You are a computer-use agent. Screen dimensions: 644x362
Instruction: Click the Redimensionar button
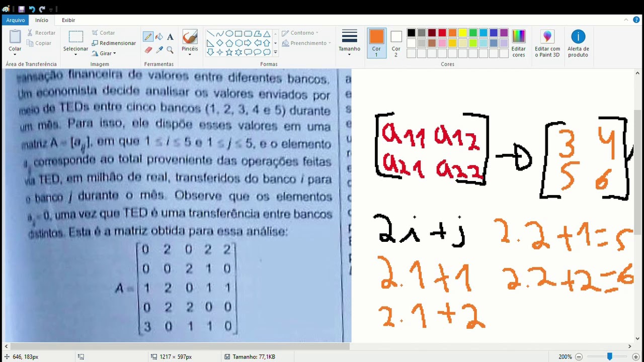114,43
